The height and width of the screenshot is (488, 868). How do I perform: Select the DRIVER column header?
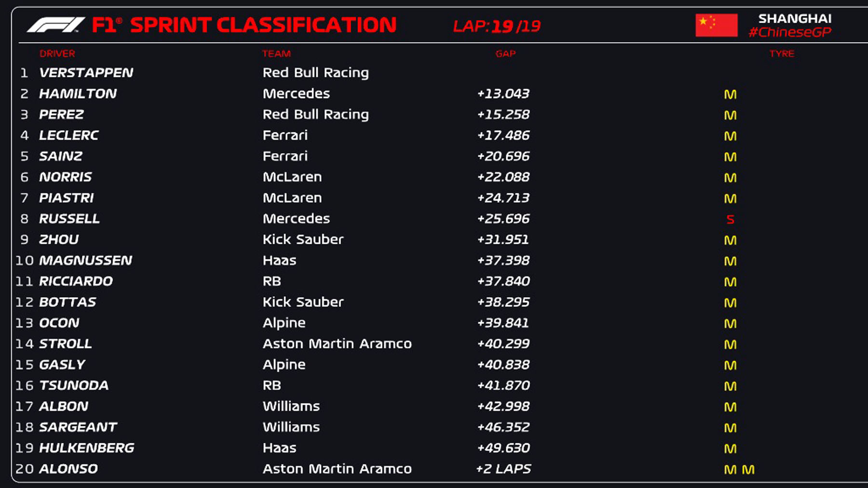[x=57, y=53]
